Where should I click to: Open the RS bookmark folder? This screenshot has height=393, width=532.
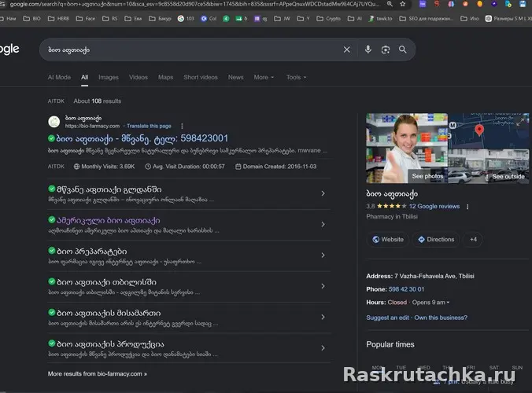tap(110, 19)
